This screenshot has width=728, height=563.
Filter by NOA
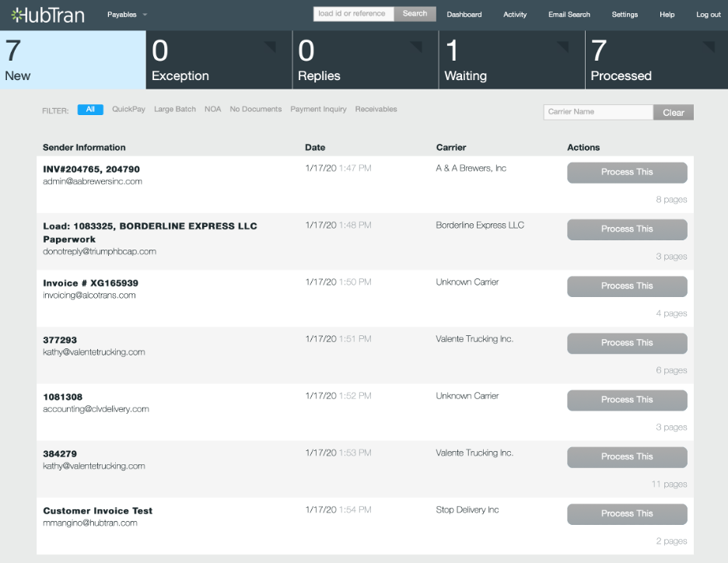pyautogui.click(x=212, y=110)
